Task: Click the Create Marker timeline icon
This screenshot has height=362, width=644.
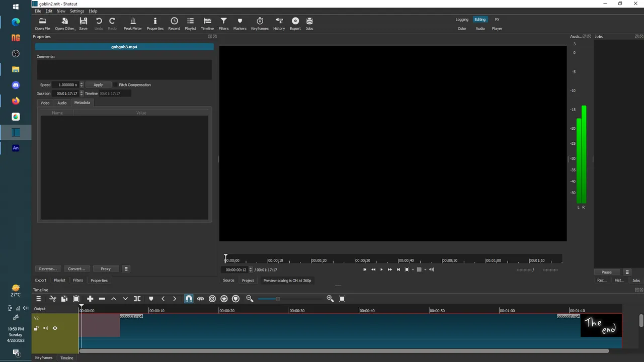Action: pos(151,299)
